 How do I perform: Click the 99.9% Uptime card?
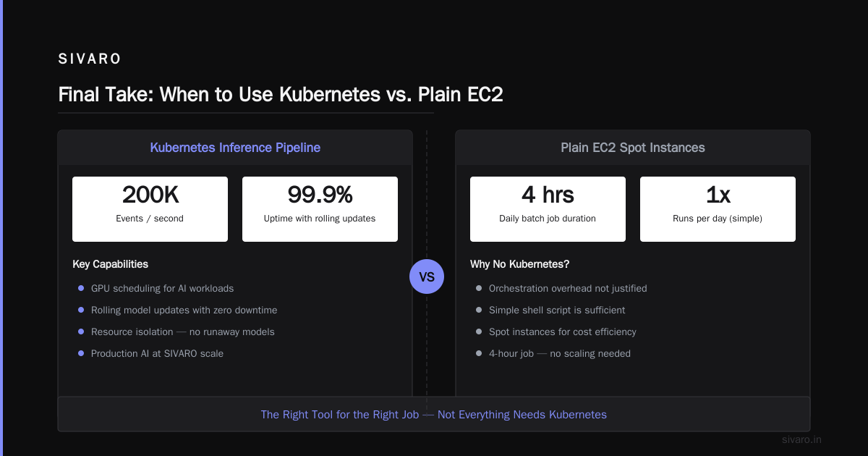(320, 209)
